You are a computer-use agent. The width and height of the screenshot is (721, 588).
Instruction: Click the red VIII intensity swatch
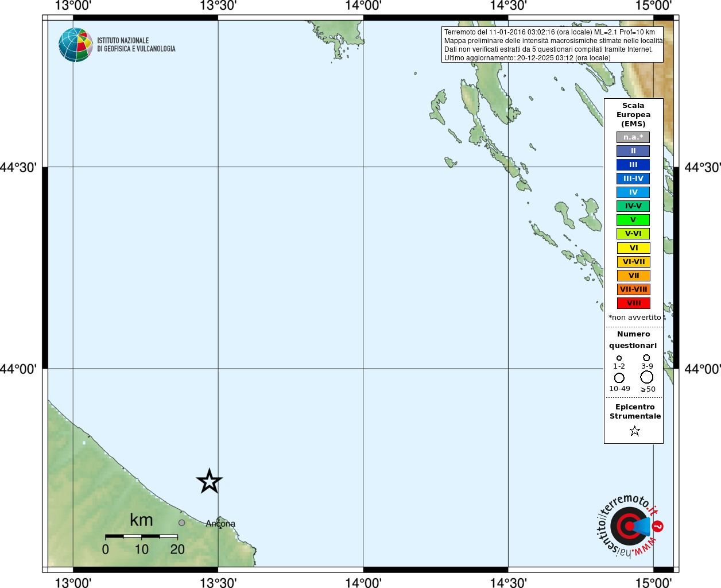(634, 303)
